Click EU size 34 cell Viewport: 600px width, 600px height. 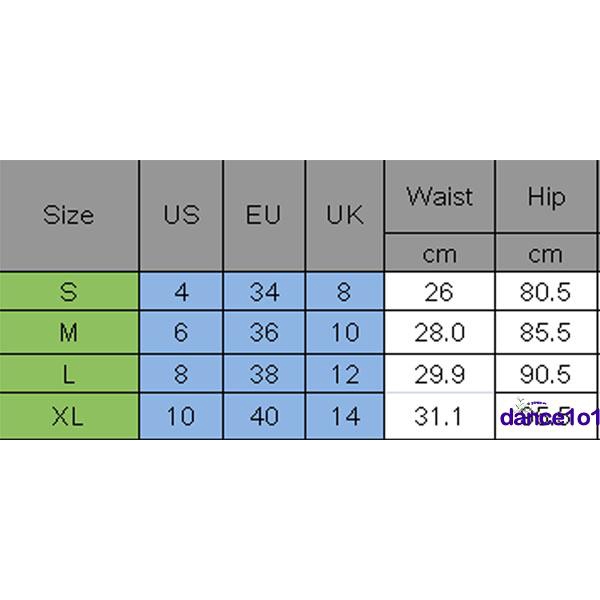point(263,292)
